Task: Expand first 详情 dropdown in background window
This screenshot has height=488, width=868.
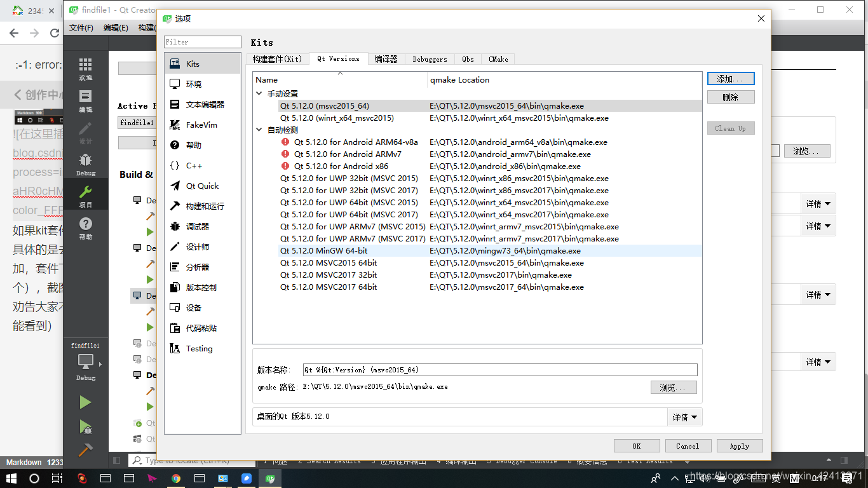Action: click(818, 204)
